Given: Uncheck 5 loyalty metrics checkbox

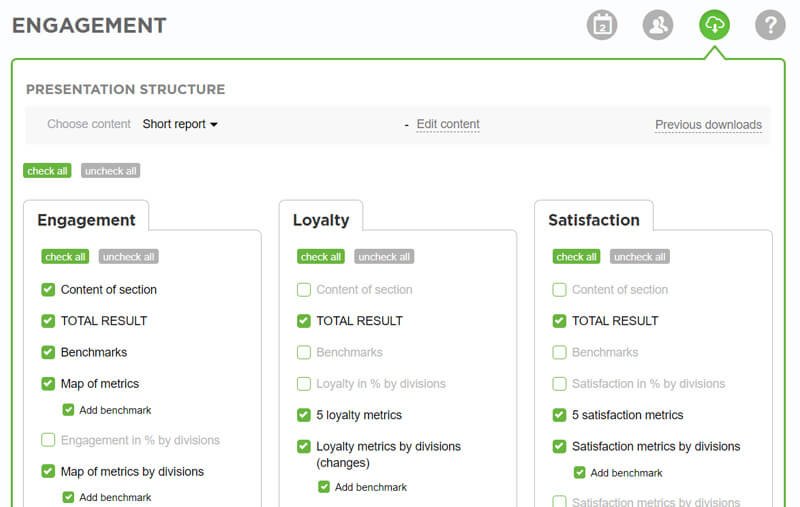Looking at the screenshot, I should point(304,415).
